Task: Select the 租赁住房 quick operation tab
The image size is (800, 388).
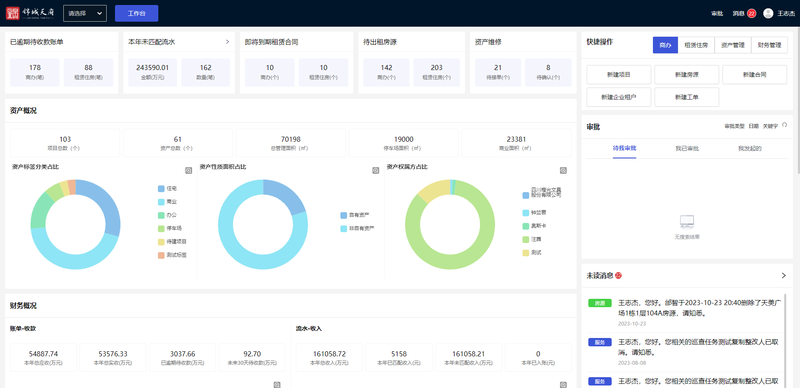Action: point(696,45)
